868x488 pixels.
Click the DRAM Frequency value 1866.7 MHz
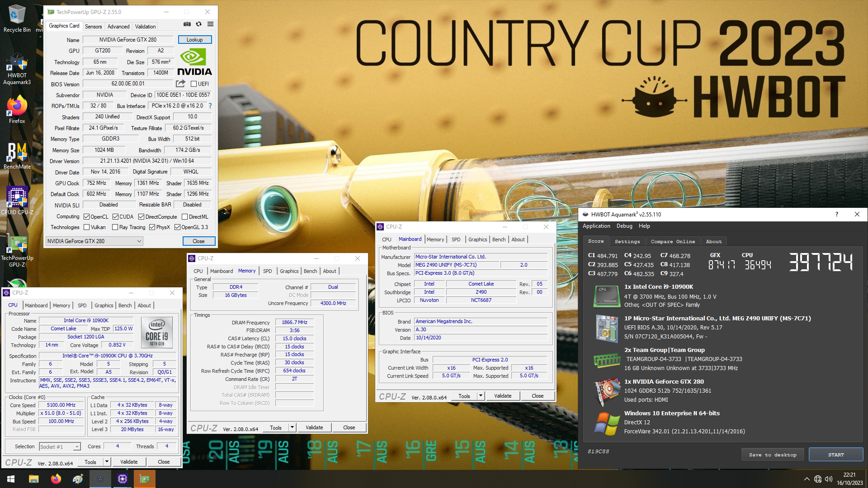294,323
